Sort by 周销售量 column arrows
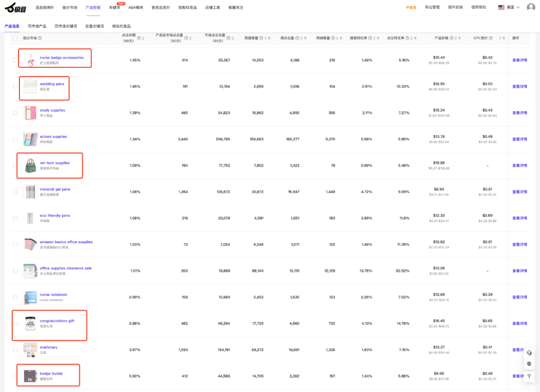This screenshot has height=392, width=540. (x=337, y=38)
